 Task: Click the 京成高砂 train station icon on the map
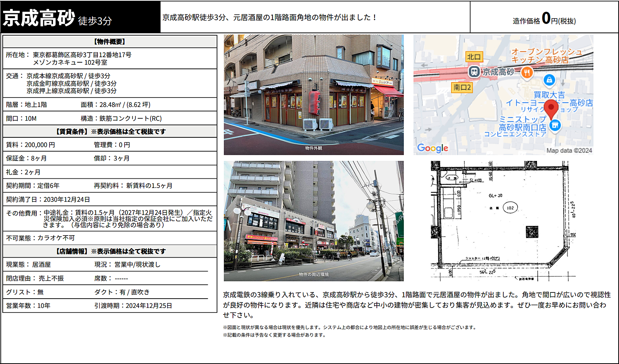coord(474,72)
